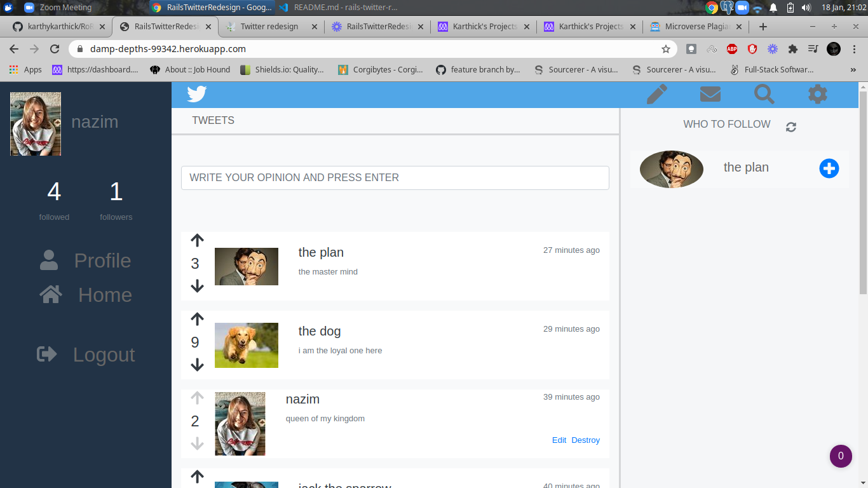The width and height of the screenshot is (868, 488).
Task: Click the Profile person icon in sidebar
Action: click(x=49, y=260)
